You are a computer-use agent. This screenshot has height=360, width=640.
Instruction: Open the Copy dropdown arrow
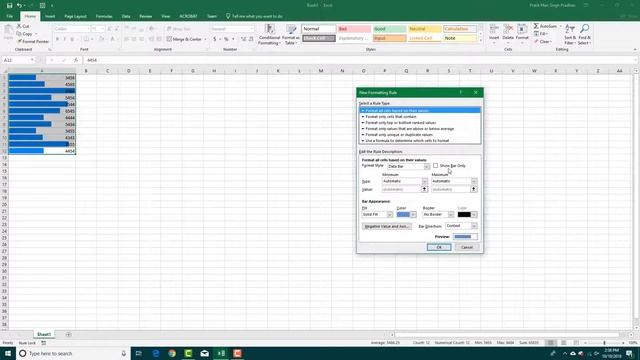tap(36, 34)
